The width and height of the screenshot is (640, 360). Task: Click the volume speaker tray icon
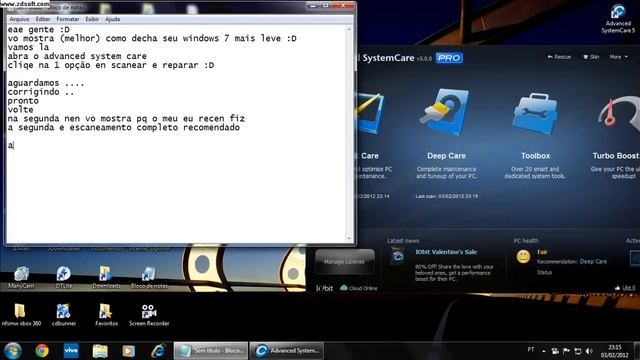point(589,351)
